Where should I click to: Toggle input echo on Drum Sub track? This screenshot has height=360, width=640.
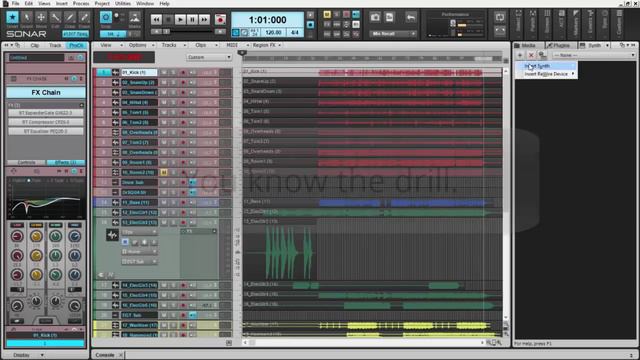[192, 182]
